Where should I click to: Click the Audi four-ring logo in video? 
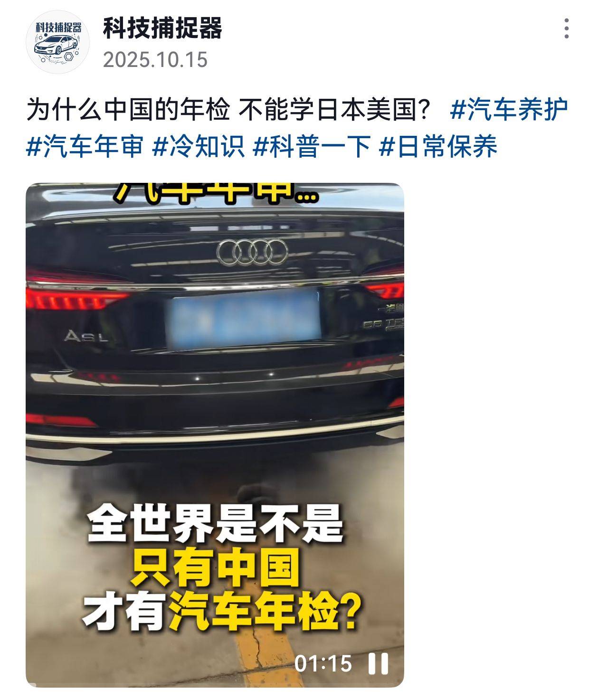pyautogui.click(x=252, y=252)
